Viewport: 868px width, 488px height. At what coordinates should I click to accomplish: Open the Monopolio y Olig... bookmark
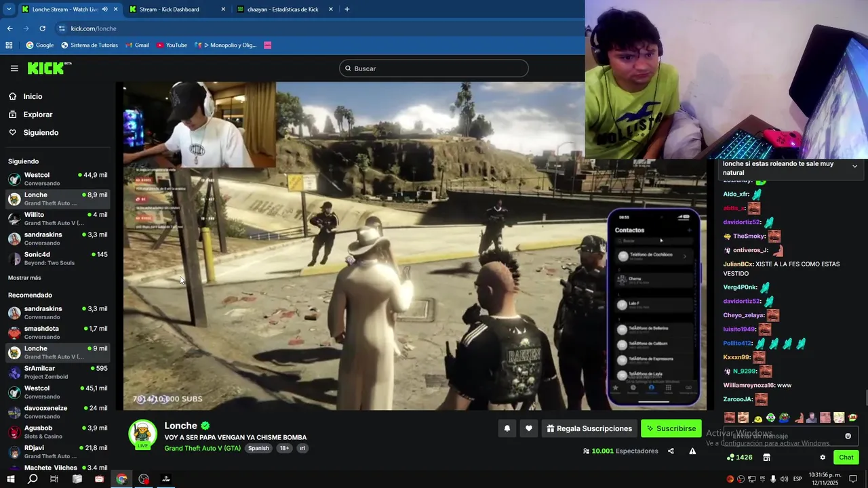pos(226,45)
